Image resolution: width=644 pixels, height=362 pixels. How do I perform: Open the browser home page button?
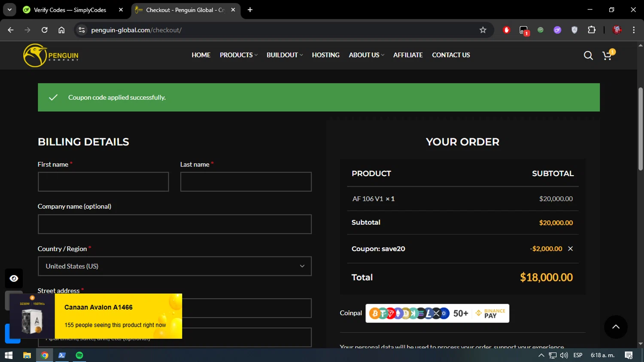tap(61, 30)
